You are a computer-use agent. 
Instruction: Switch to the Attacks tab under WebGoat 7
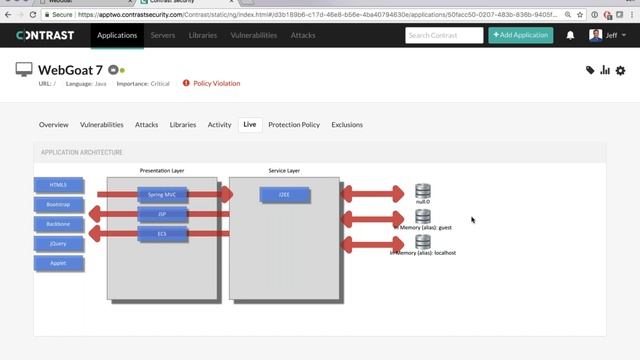[147, 124]
